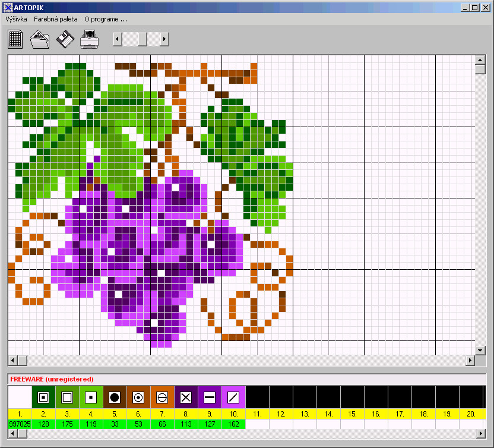Select empty black swatch number 12

pos(281,397)
